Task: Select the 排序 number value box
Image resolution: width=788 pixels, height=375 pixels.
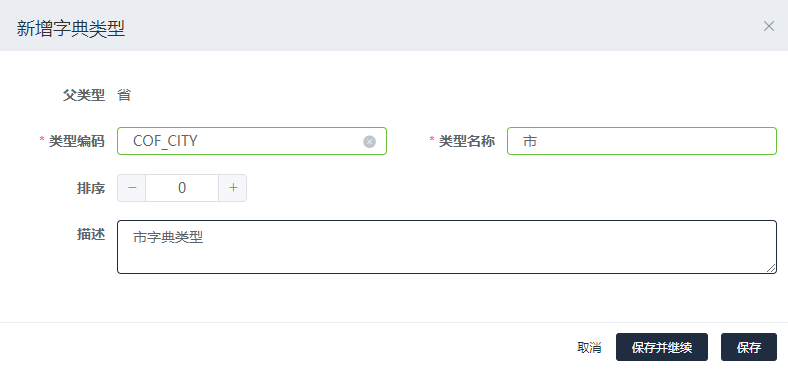Action: point(182,188)
